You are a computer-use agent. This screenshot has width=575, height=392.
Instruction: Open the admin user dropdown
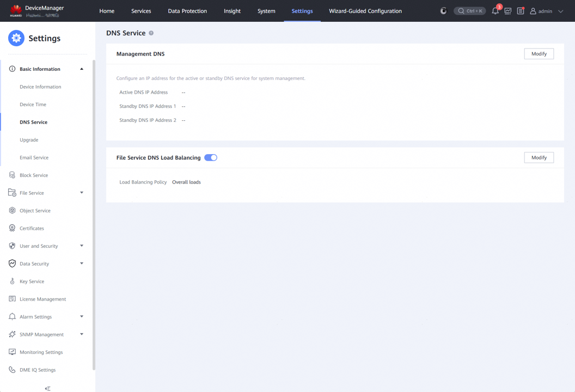[x=547, y=11]
